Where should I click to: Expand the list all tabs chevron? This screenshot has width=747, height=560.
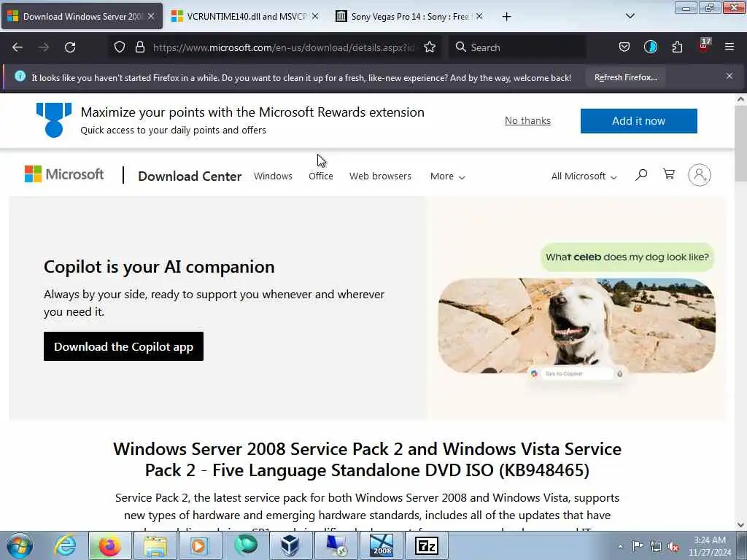click(630, 16)
